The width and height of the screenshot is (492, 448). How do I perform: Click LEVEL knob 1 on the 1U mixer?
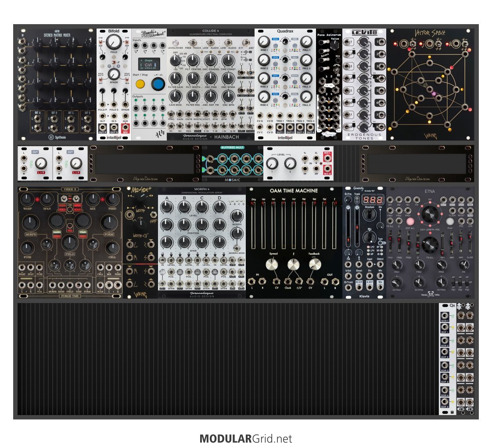(272, 163)
